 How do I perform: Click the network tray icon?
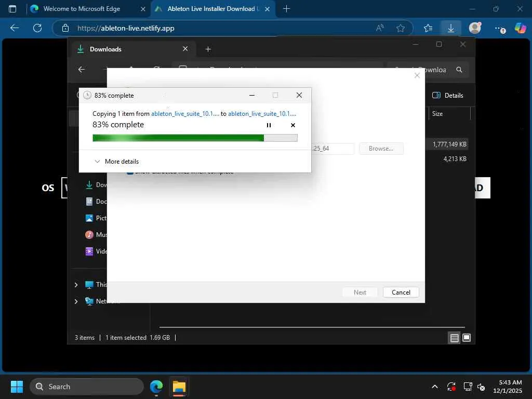pos(468,387)
